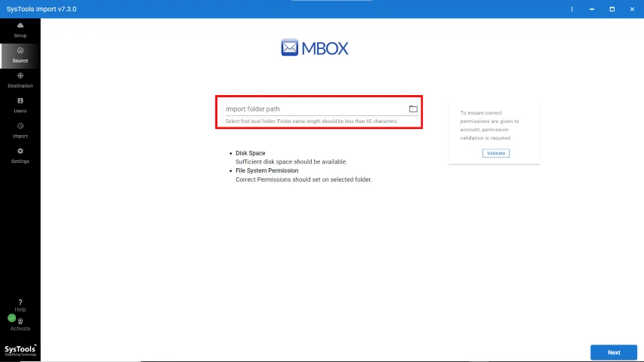Click the SysTools logo in sidebar
The height and width of the screenshot is (362, 644).
(x=20, y=350)
